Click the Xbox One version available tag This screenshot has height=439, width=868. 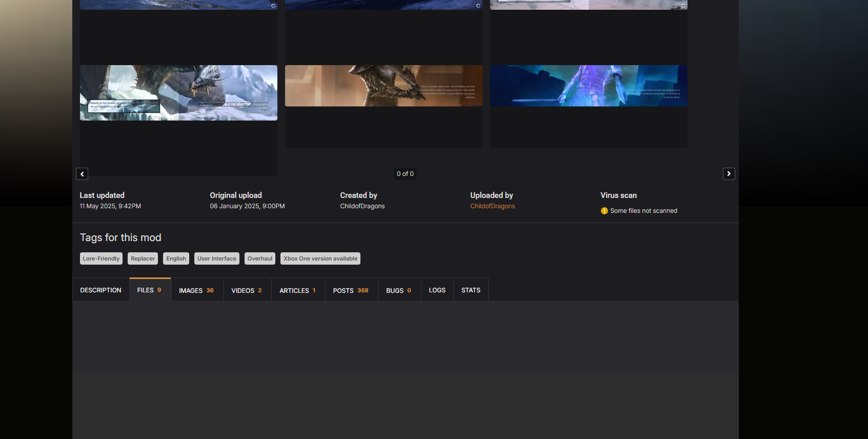pos(320,258)
